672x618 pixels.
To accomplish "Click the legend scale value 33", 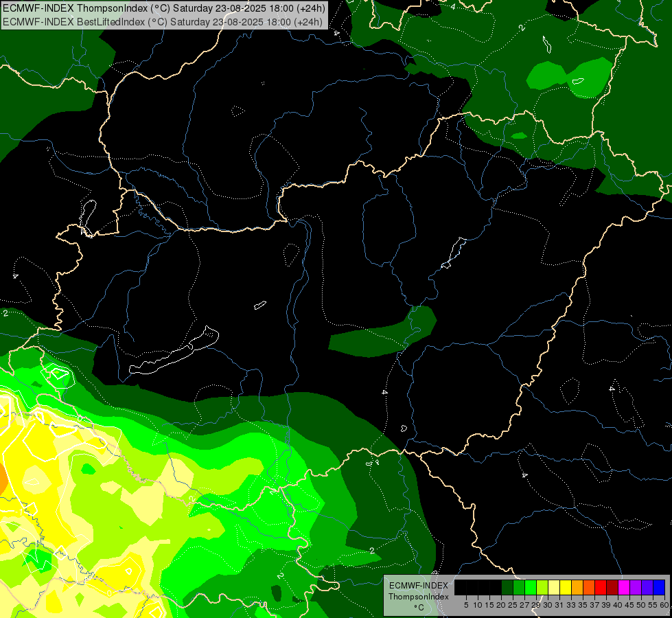I will pos(571,605).
